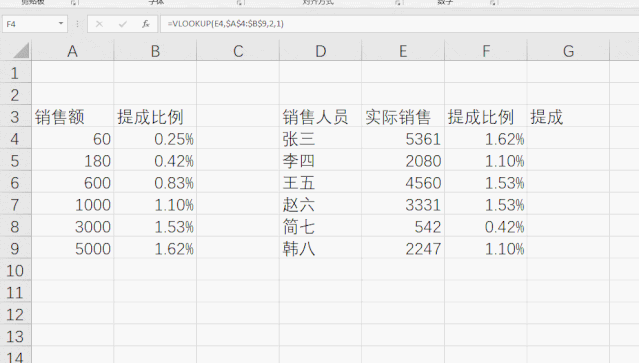The height and width of the screenshot is (363, 639).
Task: Confirm formula entry with the checkmark icon
Action: coord(122,24)
